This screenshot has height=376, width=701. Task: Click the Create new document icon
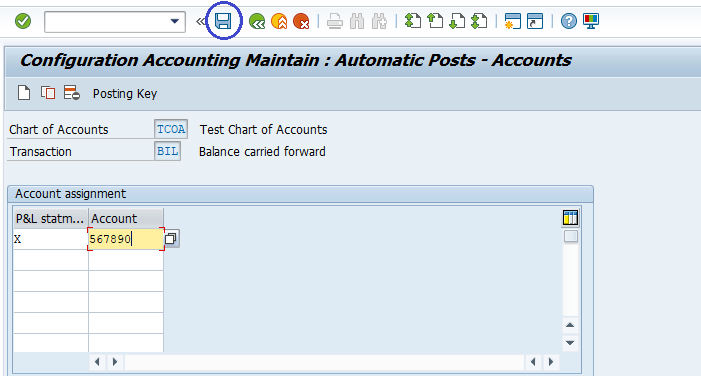pyautogui.click(x=24, y=93)
